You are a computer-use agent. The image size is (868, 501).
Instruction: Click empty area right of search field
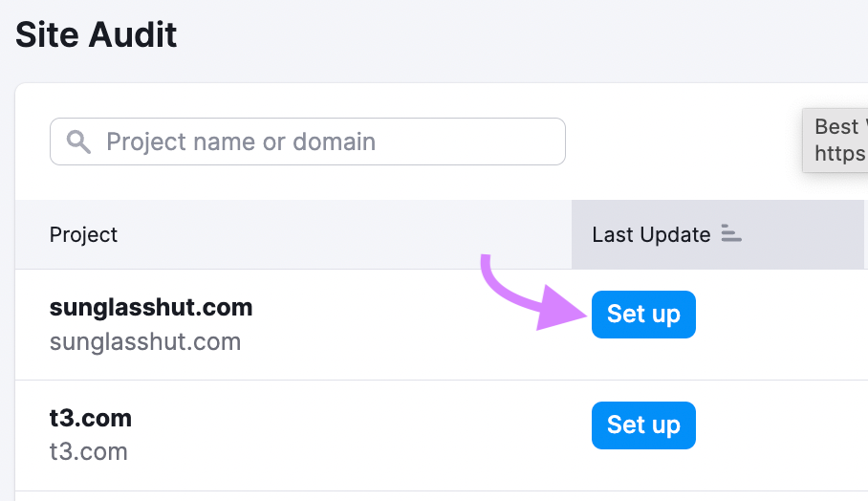tap(679, 142)
